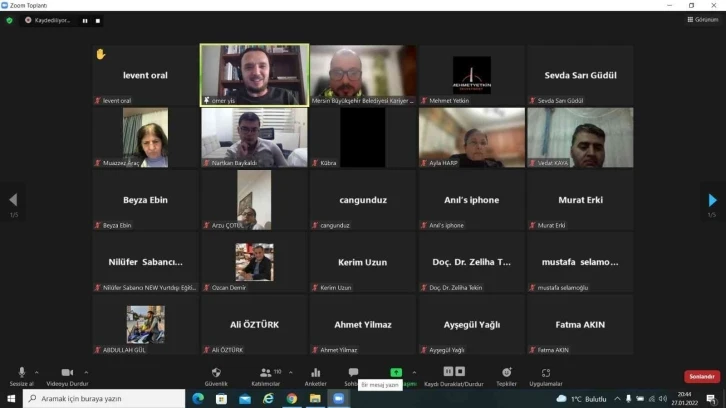Image resolution: width=726 pixels, height=408 pixels.
Task: Click the red Sonlandır button
Action: [x=701, y=376]
